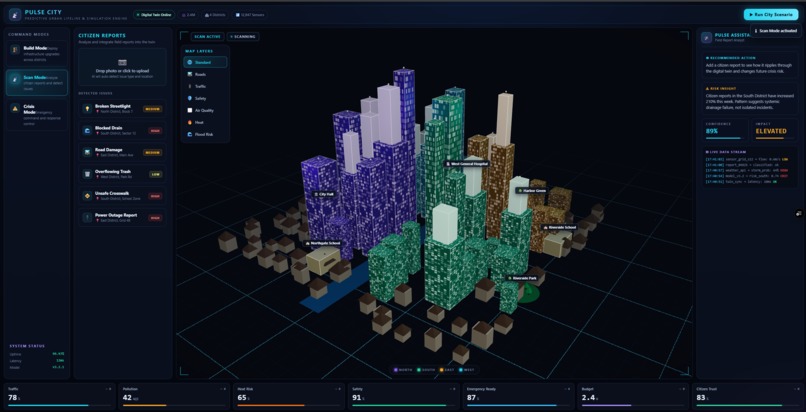Expand the Budget metric card control
This screenshot has width=806, height=412.
coord(681,389)
